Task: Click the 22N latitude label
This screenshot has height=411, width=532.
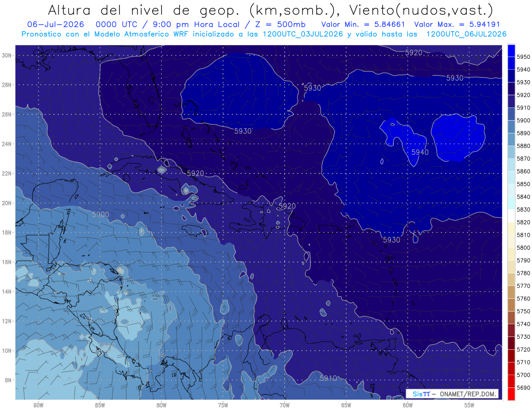Action: pyautogui.click(x=8, y=173)
